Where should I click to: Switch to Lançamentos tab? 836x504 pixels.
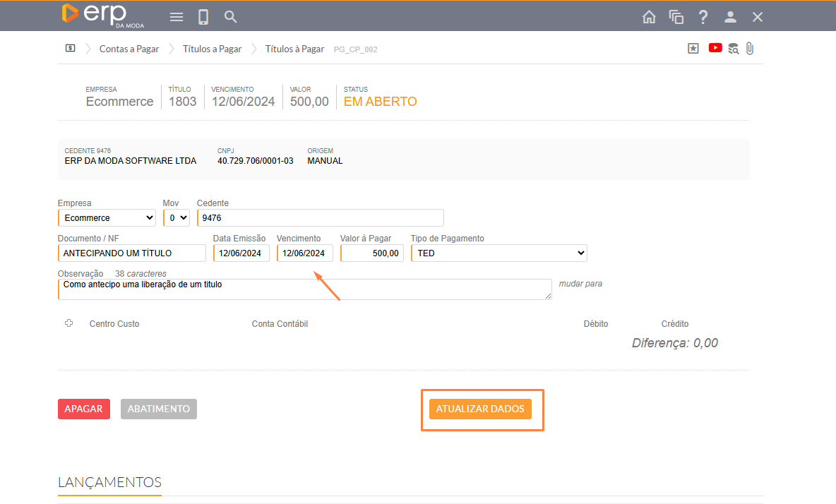(109, 483)
